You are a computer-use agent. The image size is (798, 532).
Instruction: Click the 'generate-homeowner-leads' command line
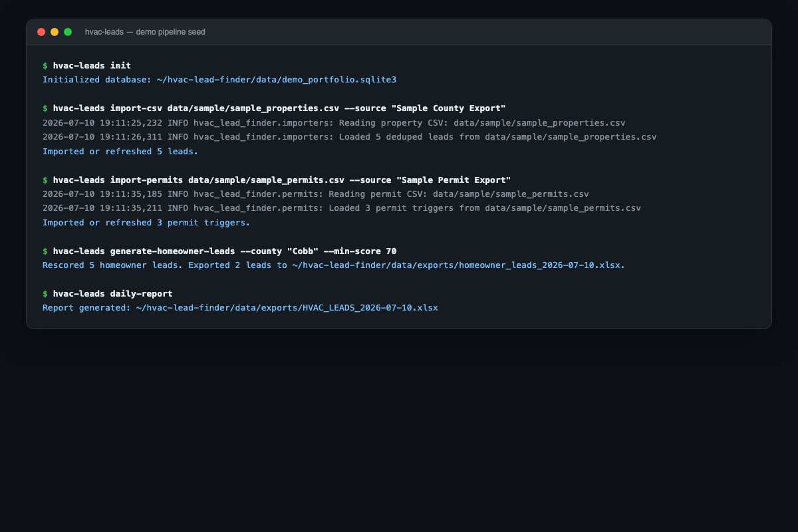click(219, 251)
